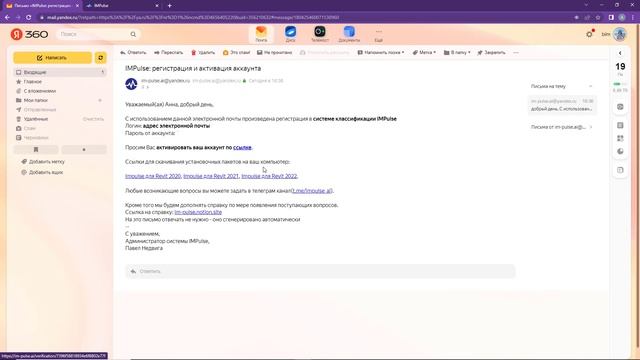Follow the account activation 'ссылке' link
The width and height of the screenshot is (640, 360).
(x=242, y=147)
